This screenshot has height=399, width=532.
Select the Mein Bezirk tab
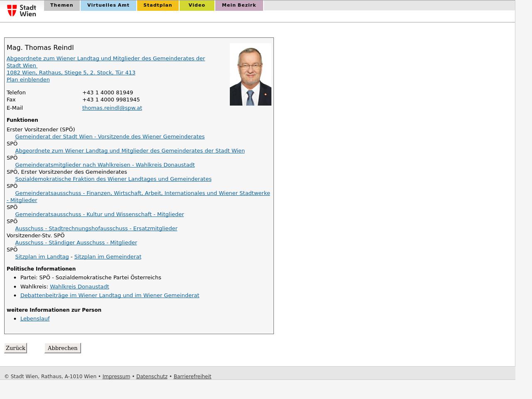click(239, 5)
